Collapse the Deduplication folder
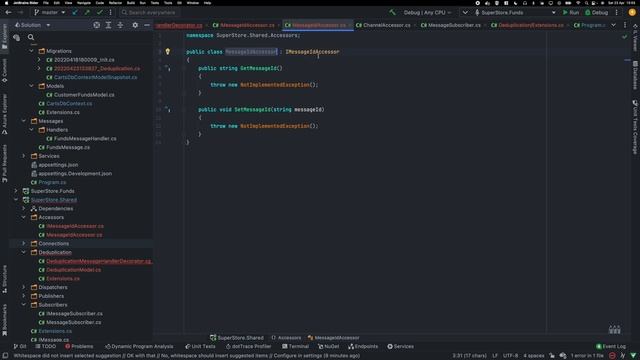This screenshot has height=360, width=640. point(24,252)
